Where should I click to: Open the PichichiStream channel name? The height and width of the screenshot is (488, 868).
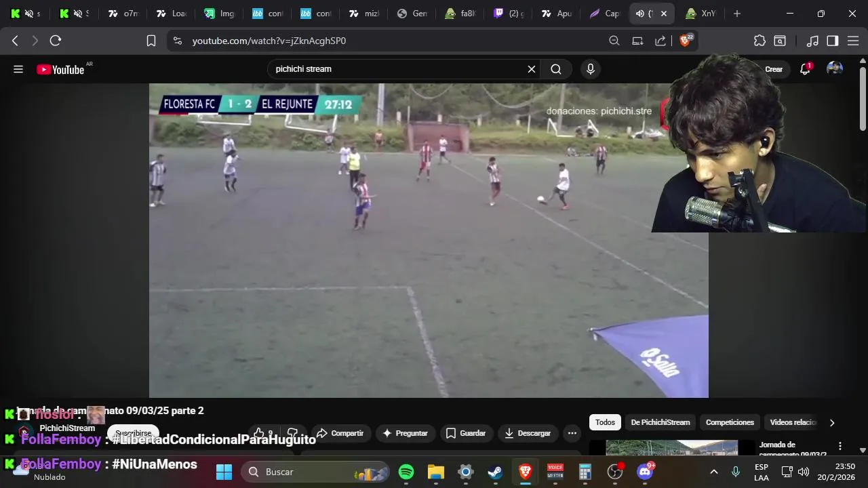pyautogui.click(x=67, y=428)
